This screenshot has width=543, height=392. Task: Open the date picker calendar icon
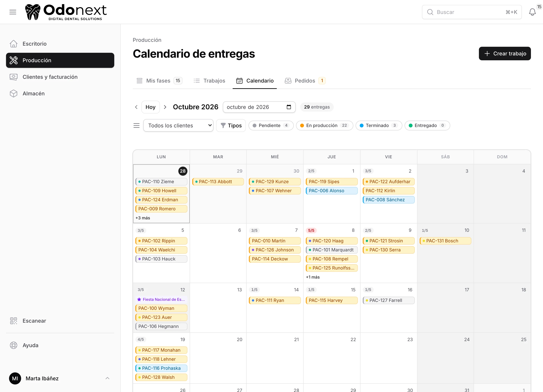(289, 107)
